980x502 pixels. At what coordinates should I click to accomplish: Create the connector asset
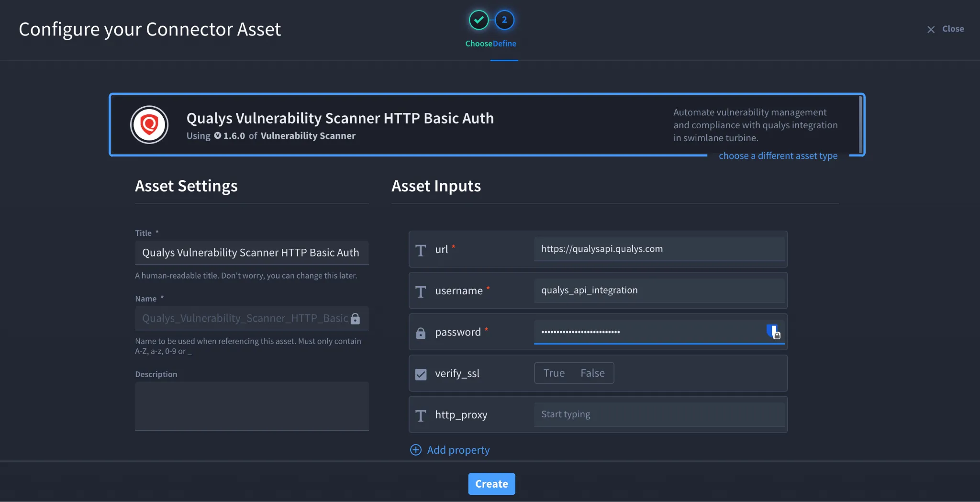491,484
